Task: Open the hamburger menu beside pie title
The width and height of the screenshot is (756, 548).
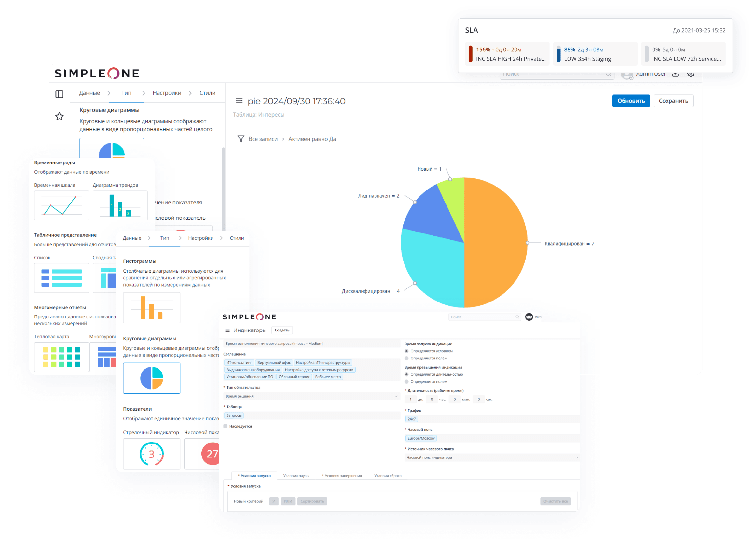Action: click(x=239, y=101)
